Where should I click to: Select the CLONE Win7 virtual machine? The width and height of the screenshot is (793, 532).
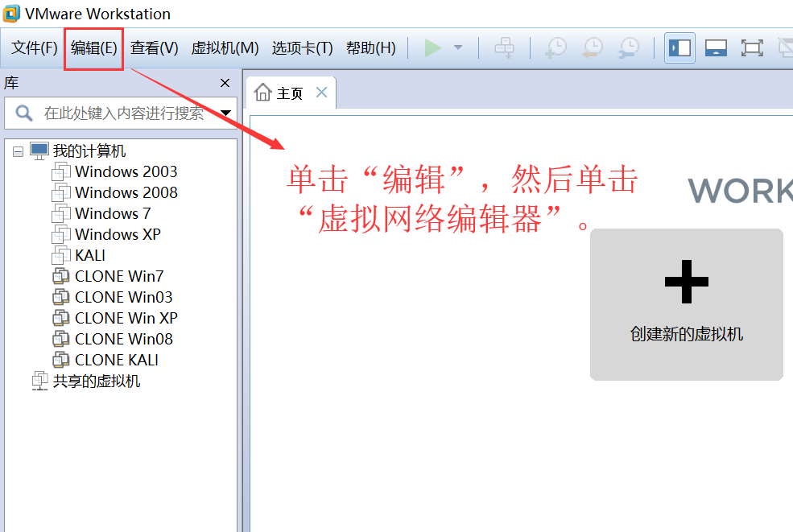pos(119,276)
